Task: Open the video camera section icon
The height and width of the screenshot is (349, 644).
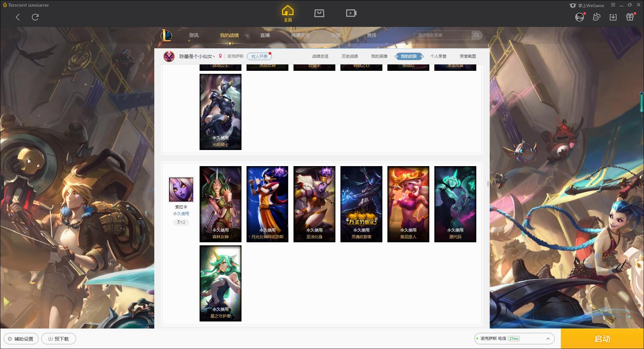Action: (x=351, y=13)
